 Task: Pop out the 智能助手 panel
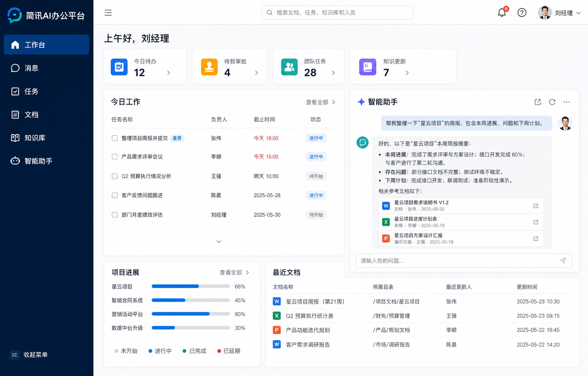point(538,102)
